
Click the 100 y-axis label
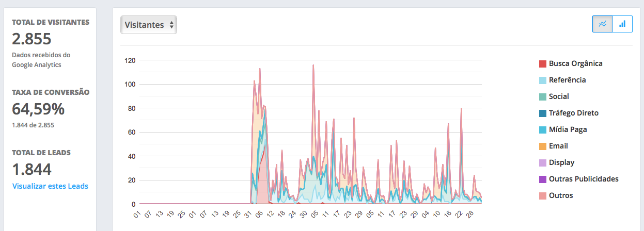[130, 85]
